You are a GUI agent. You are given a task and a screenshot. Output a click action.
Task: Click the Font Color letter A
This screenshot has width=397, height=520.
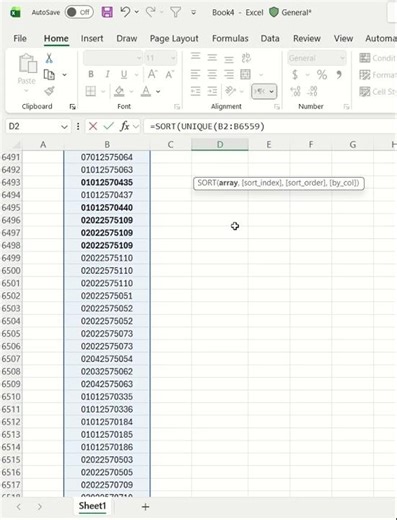click(146, 91)
